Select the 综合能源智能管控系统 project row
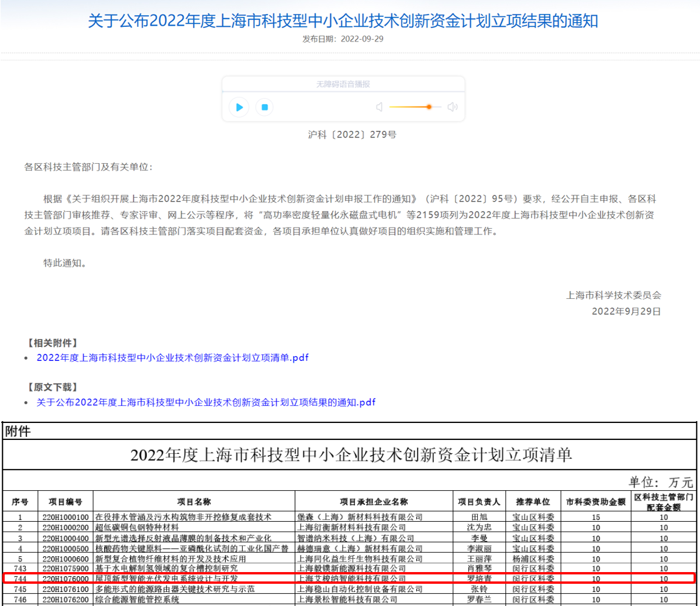The width and height of the screenshot is (700, 606). coord(137,600)
